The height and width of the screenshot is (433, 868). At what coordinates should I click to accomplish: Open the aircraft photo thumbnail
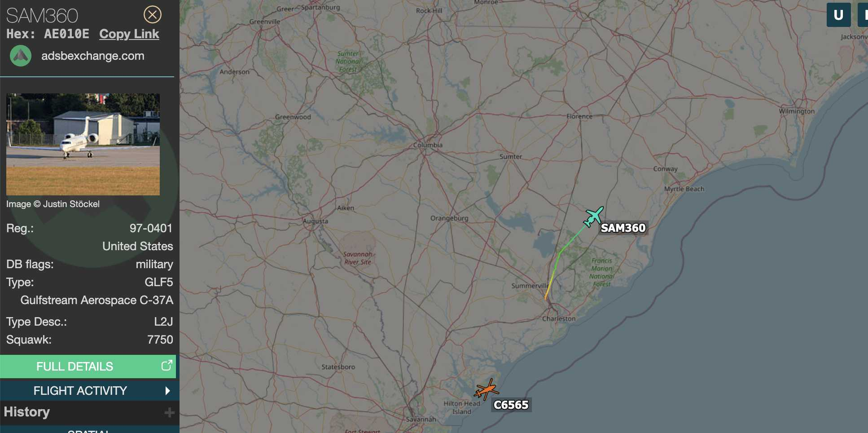pos(83,144)
